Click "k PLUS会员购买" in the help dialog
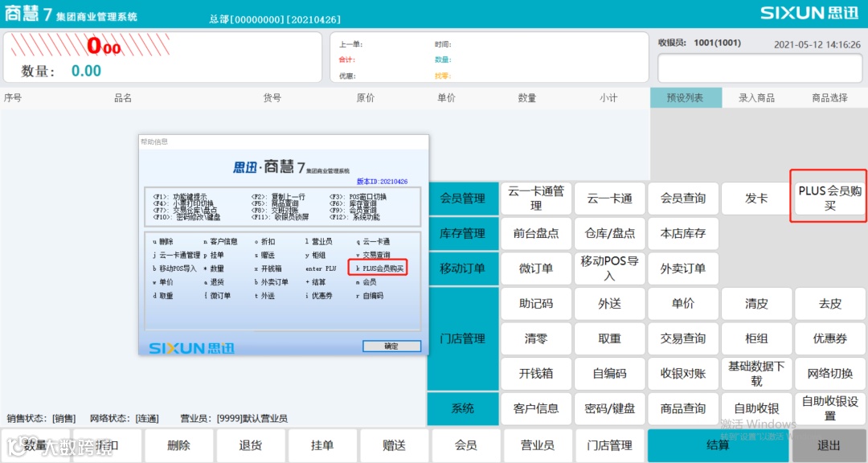 (379, 268)
